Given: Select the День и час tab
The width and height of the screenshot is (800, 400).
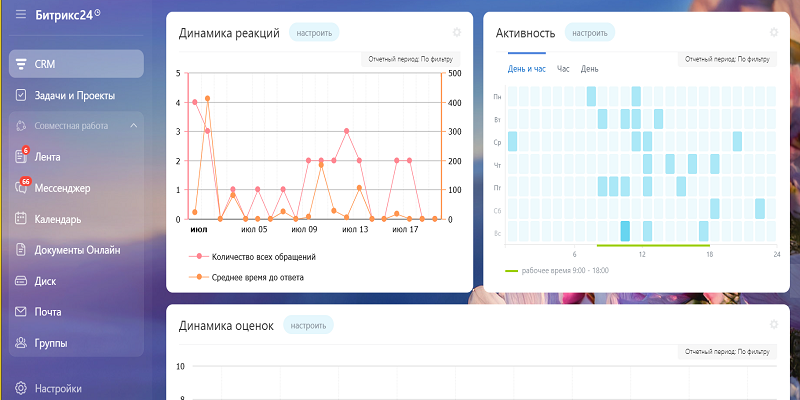Looking at the screenshot, I should coord(527,69).
